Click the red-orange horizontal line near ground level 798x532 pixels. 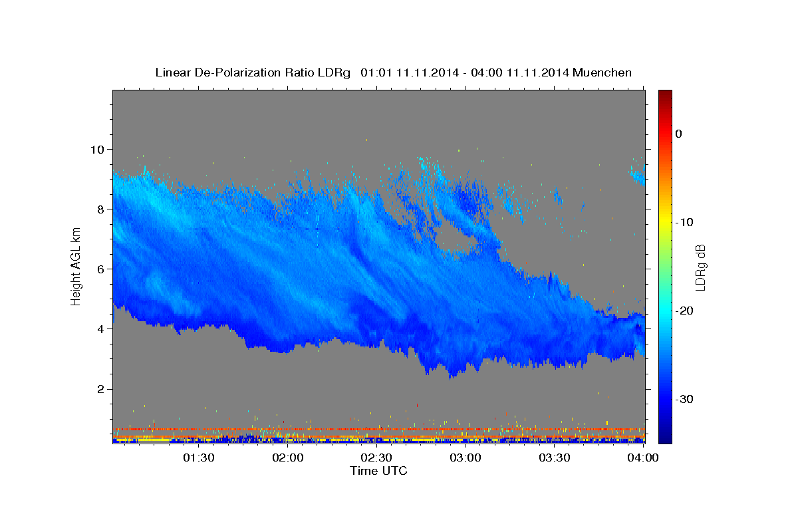point(378,430)
